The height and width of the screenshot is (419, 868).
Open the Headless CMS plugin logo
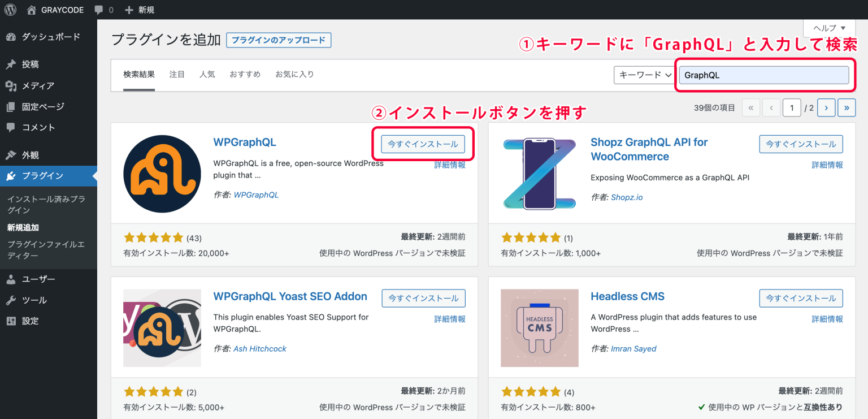[540, 328]
